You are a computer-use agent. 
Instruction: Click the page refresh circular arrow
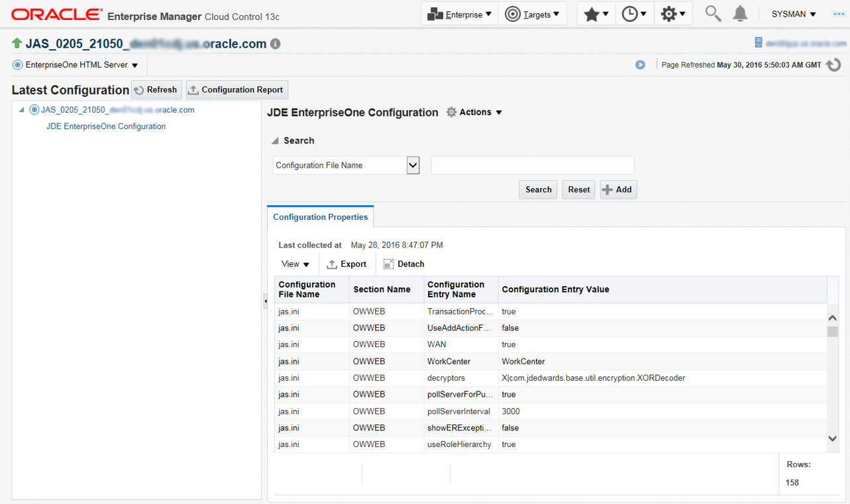click(x=833, y=65)
